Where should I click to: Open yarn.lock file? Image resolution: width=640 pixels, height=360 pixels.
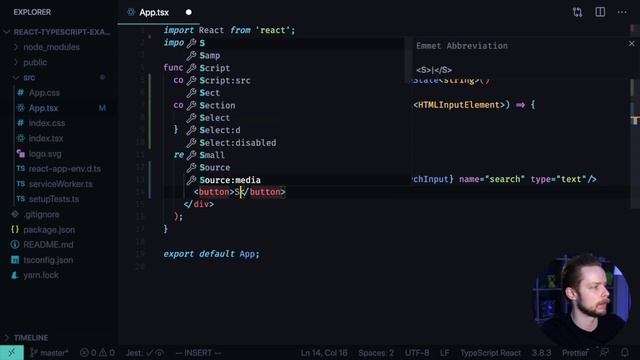click(41, 275)
